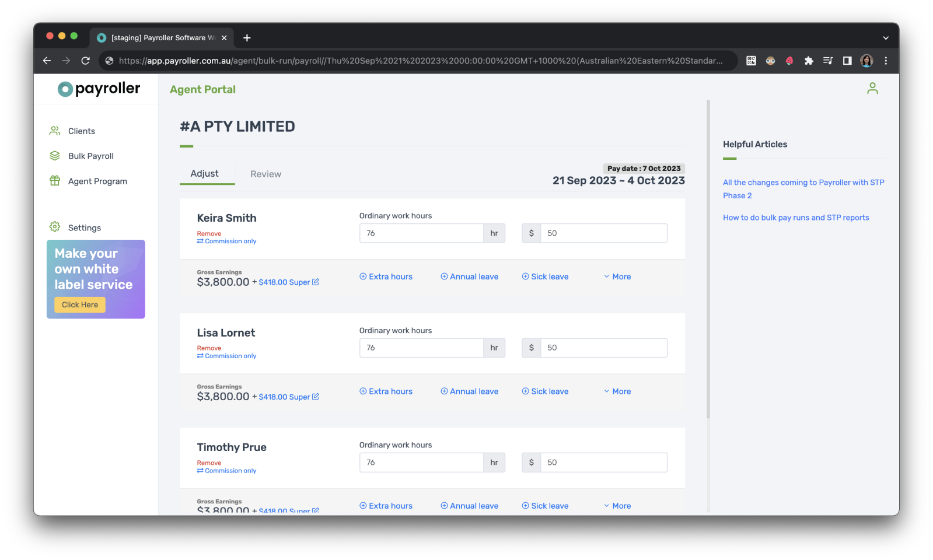The width and height of the screenshot is (933, 560).
Task: Reload the browser page
Action: [85, 61]
